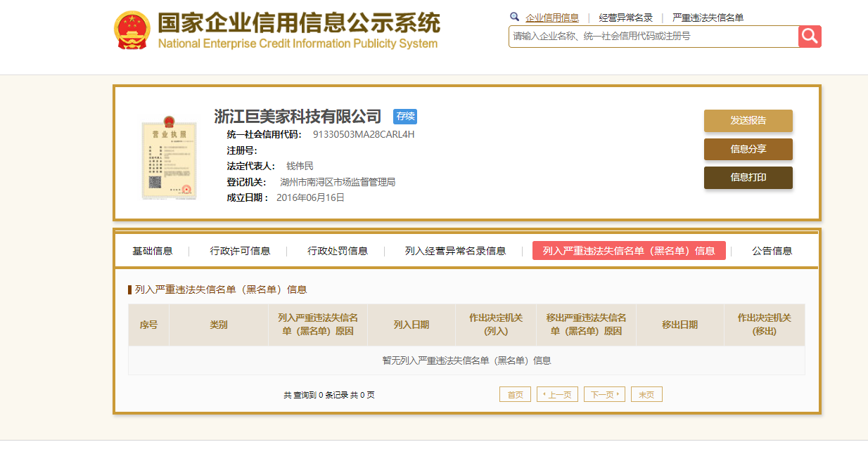Jump to last page with 末页 button
868x449 pixels.
[646, 394]
